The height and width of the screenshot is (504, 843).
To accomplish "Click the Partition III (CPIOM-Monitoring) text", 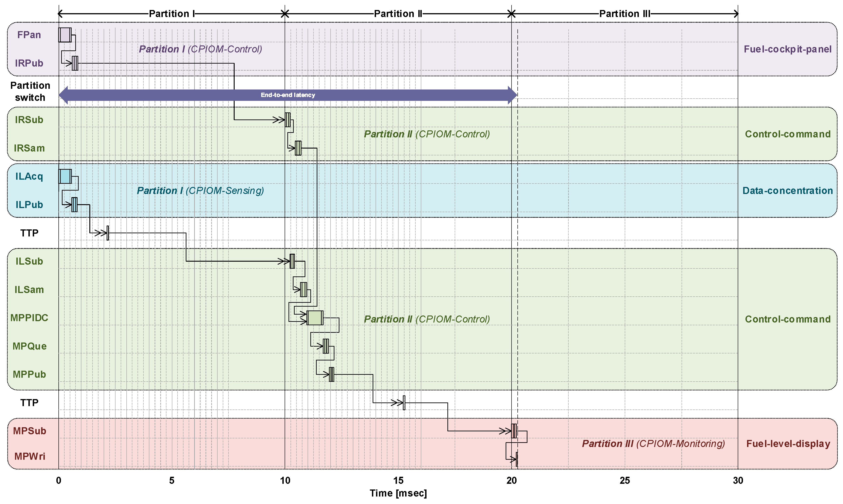I will pos(653,444).
